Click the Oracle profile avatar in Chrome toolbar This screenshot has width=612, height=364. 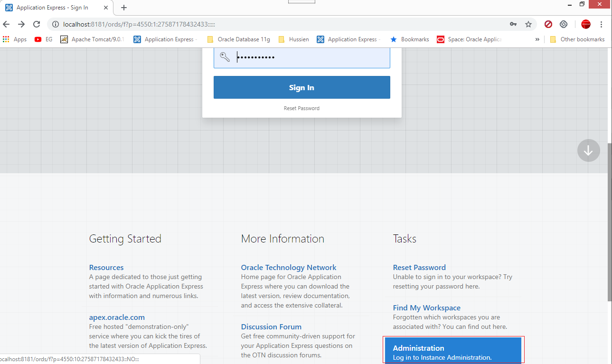(x=586, y=24)
